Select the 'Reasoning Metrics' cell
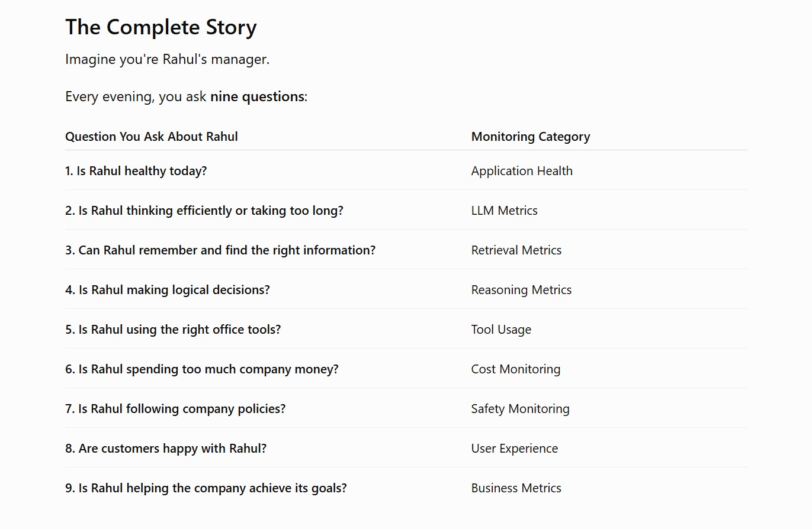This screenshot has width=812, height=529. pyautogui.click(x=522, y=290)
